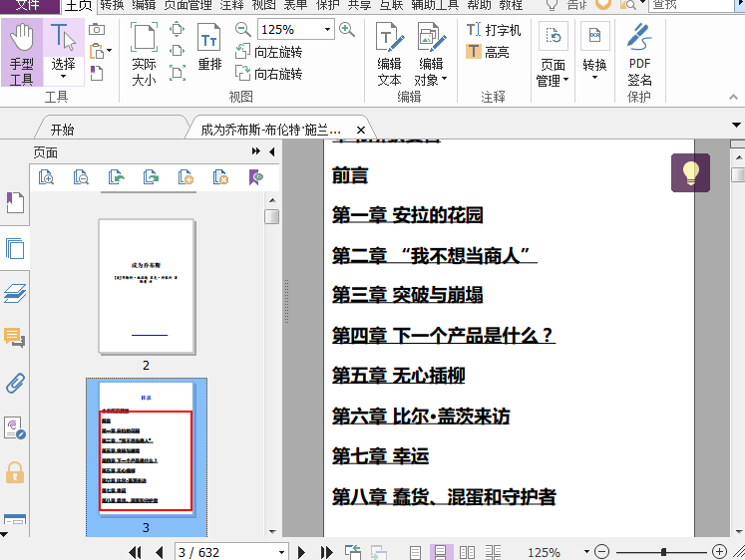
Task: Click insert page icon in Pages panel
Action: point(186,177)
